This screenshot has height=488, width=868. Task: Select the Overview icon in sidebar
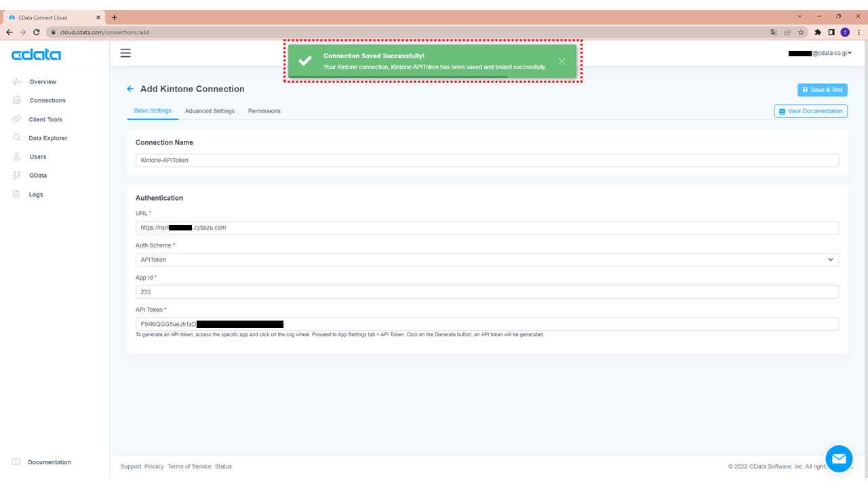(41, 81)
